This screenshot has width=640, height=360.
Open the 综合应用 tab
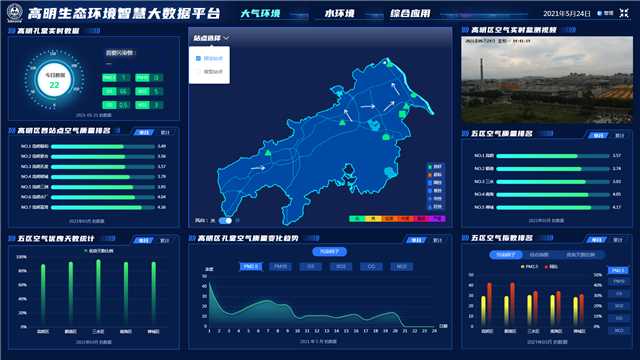click(x=410, y=13)
